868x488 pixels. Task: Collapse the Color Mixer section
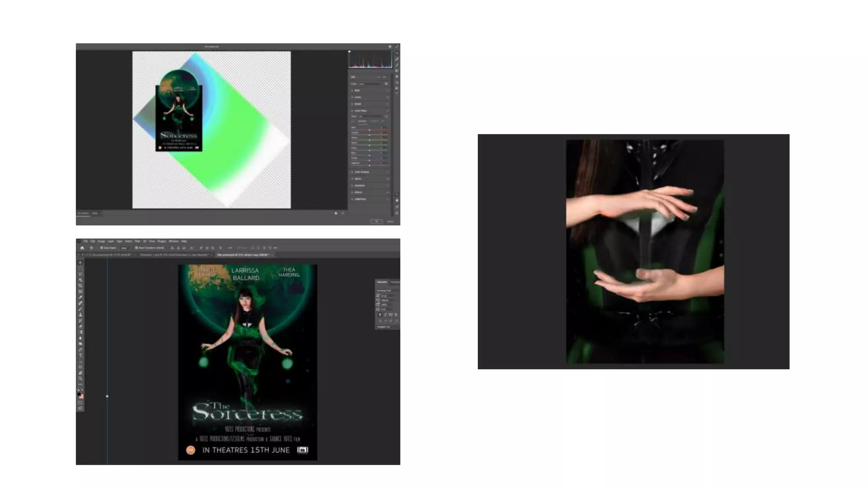pos(352,111)
